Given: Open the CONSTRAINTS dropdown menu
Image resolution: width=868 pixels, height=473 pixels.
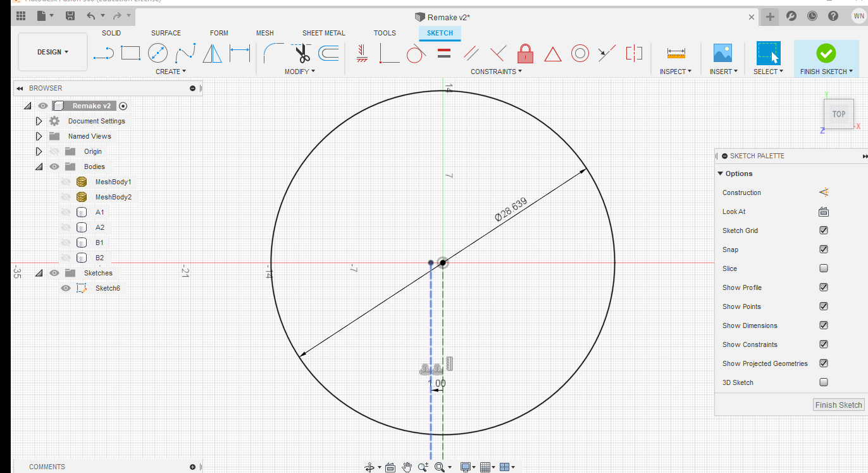Looking at the screenshot, I should (x=497, y=72).
